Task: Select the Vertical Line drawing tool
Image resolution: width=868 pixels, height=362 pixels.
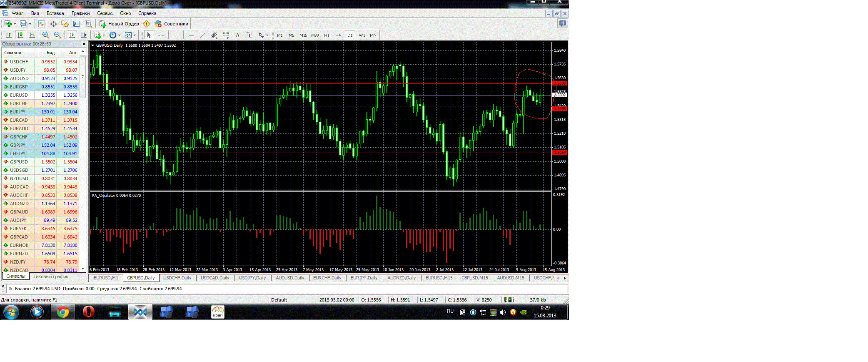Action: (x=176, y=35)
